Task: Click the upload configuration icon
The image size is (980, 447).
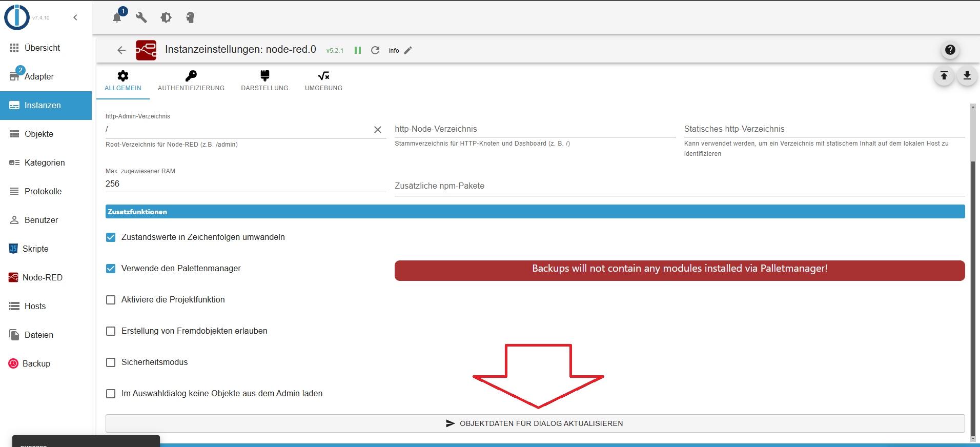Action: point(944,76)
